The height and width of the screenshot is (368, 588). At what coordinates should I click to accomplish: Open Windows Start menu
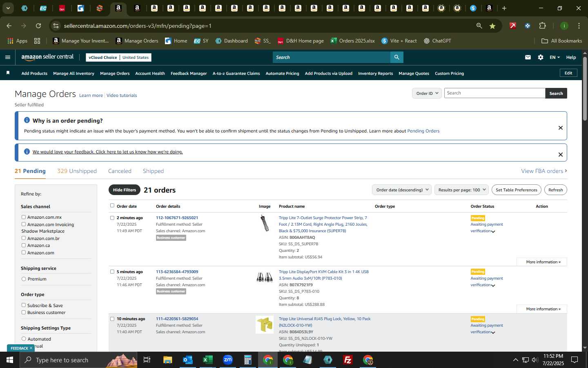pyautogui.click(x=9, y=360)
